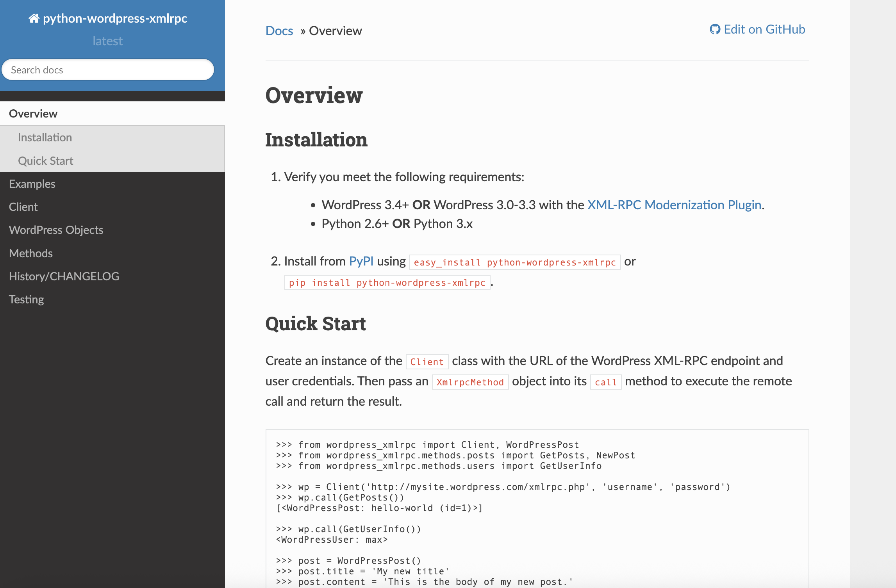Click the 'import Client, WordPressPost' code line

click(428, 445)
